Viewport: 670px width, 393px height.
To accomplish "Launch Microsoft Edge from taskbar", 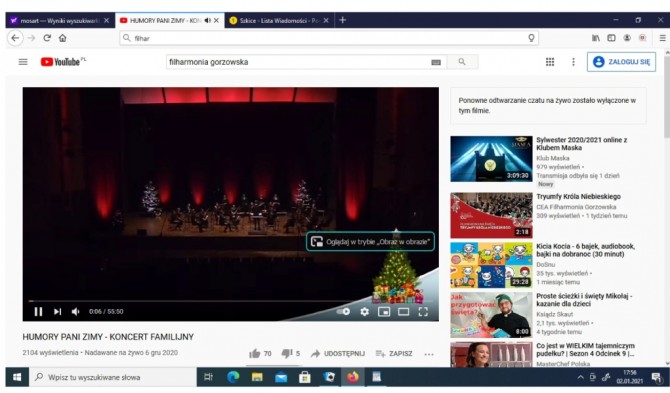I will 233,377.
